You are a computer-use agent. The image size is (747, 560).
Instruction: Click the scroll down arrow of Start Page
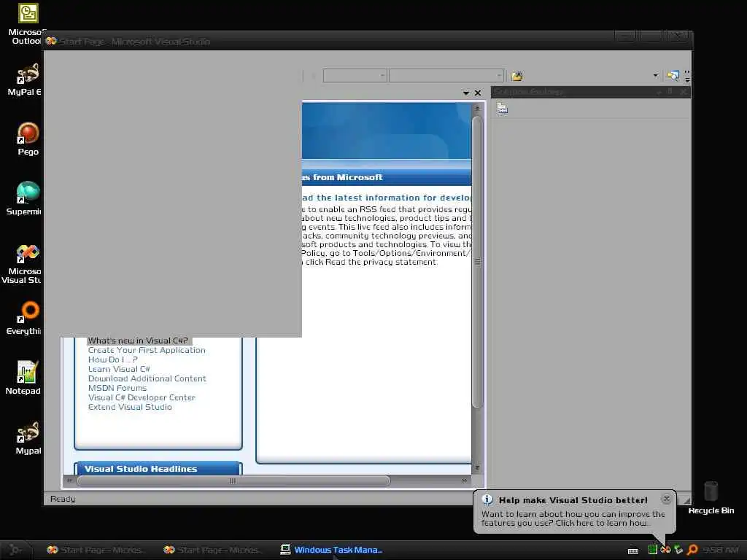tap(477, 469)
